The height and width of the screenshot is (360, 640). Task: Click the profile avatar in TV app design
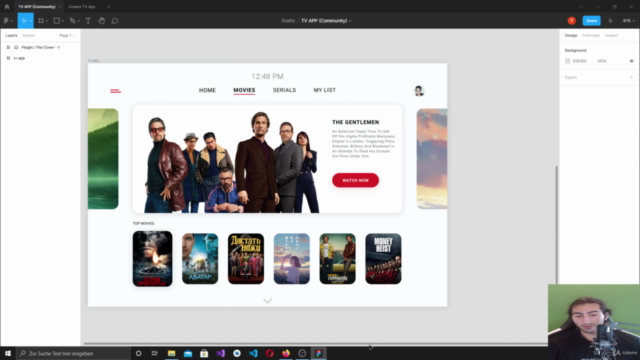pyautogui.click(x=419, y=91)
